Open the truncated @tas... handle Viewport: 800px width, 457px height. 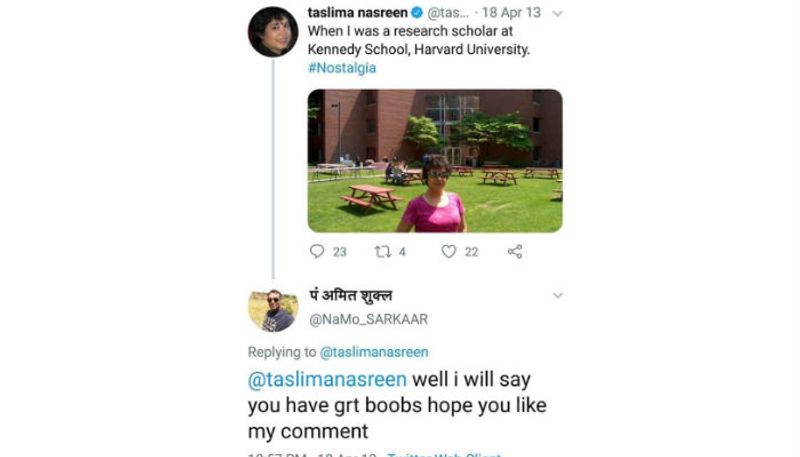(x=447, y=12)
